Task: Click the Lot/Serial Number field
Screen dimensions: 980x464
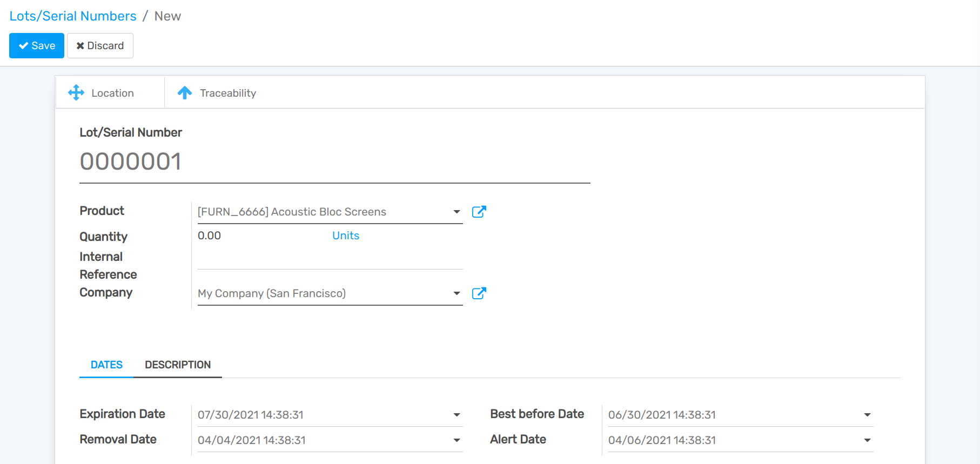Action: (334, 162)
